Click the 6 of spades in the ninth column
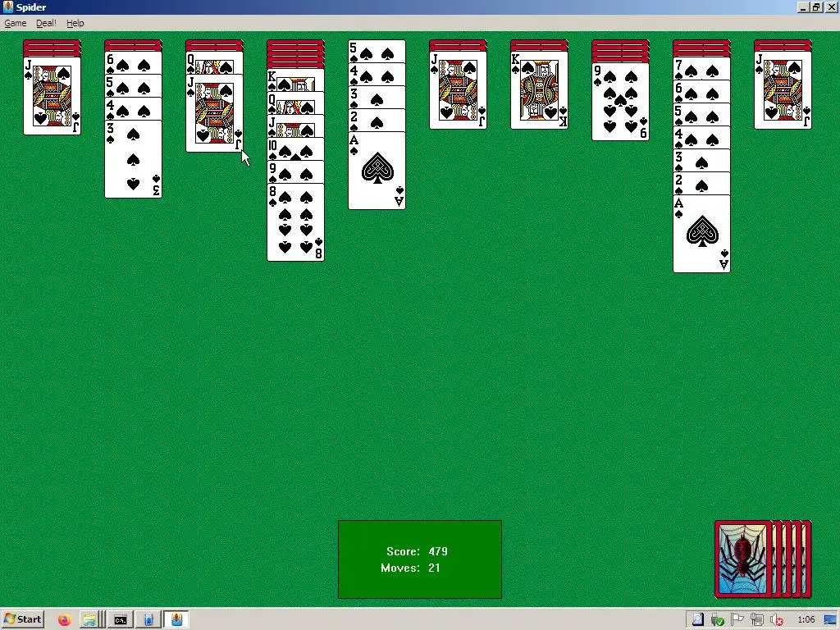 point(702,92)
